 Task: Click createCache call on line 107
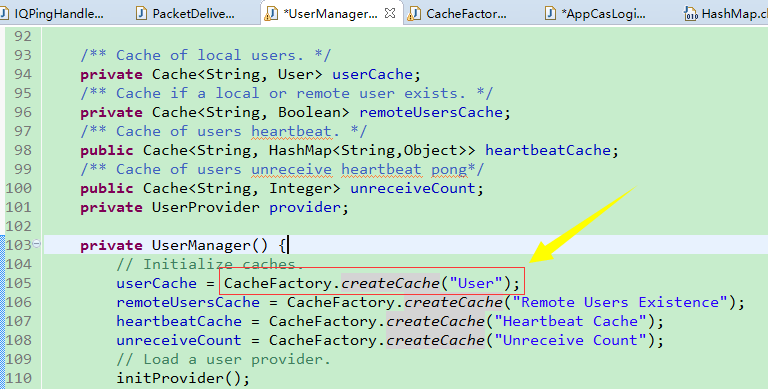pyautogui.click(x=435, y=321)
